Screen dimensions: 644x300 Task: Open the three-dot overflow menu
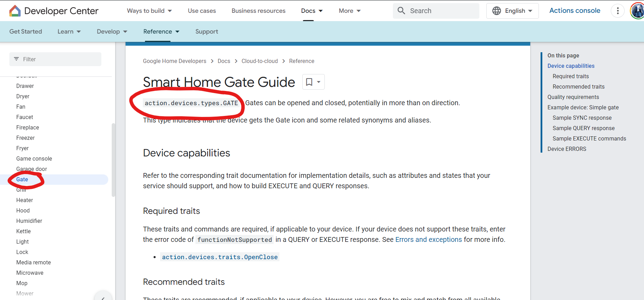click(x=618, y=11)
